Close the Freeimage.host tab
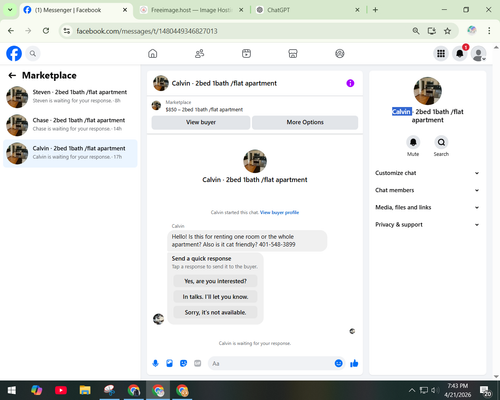 coord(241,10)
